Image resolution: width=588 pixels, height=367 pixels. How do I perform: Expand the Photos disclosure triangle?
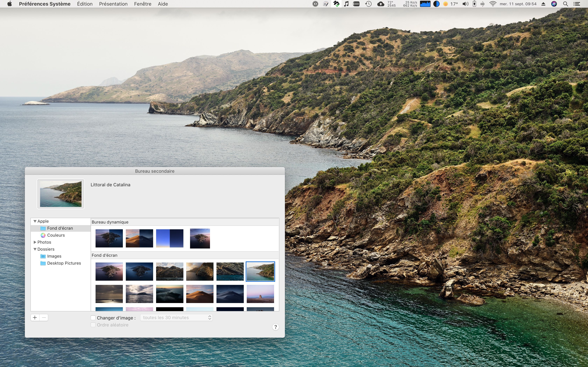coord(35,242)
